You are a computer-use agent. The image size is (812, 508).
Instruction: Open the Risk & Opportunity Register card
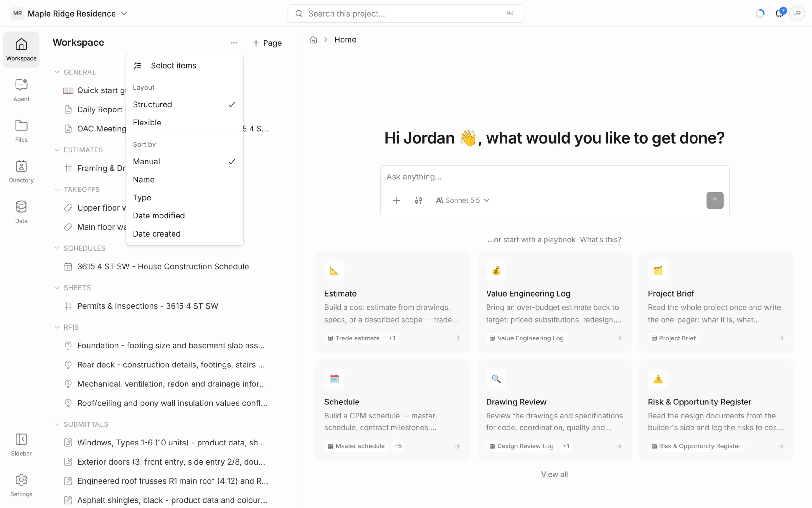pyautogui.click(x=716, y=410)
